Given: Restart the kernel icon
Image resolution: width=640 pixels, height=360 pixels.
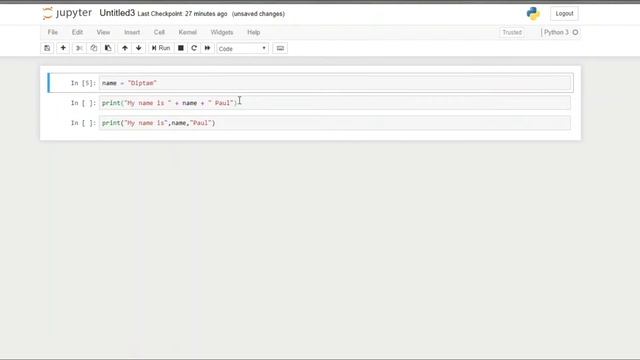Looking at the screenshot, I should click(x=194, y=48).
